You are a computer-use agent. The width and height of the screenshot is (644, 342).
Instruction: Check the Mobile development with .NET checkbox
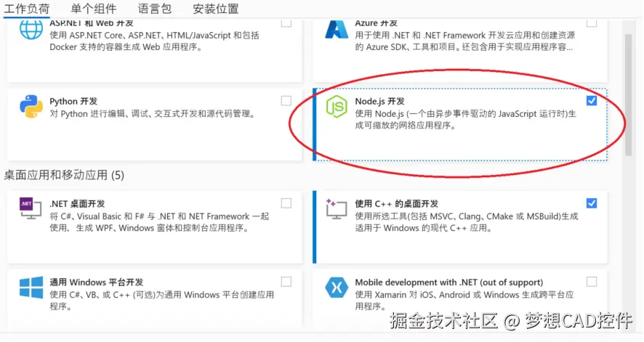592,282
